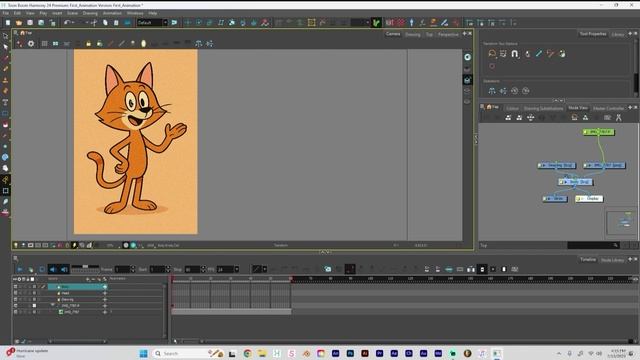Select the Write node in Node View
640x360 pixels.
tap(555, 199)
